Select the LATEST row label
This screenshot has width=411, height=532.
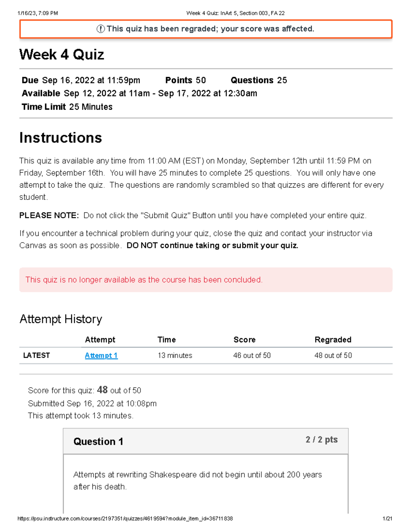[x=36, y=356]
